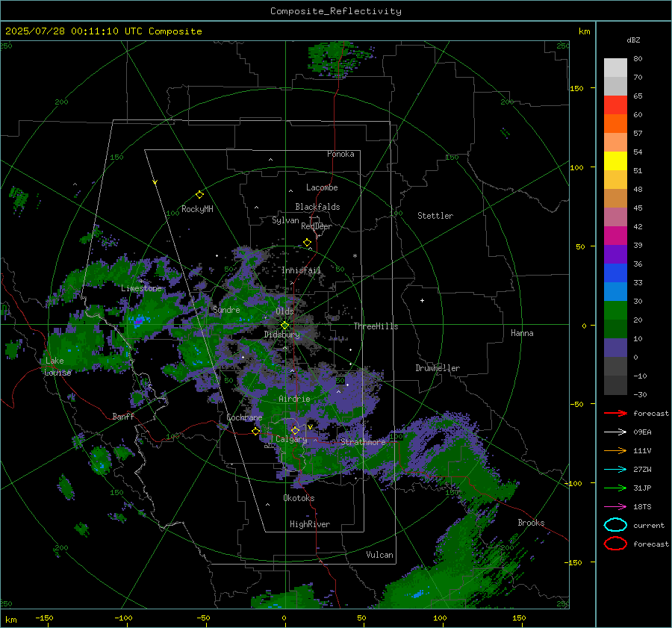Click the green 31JP arrow legend icon
672x628 pixels.
(x=615, y=488)
